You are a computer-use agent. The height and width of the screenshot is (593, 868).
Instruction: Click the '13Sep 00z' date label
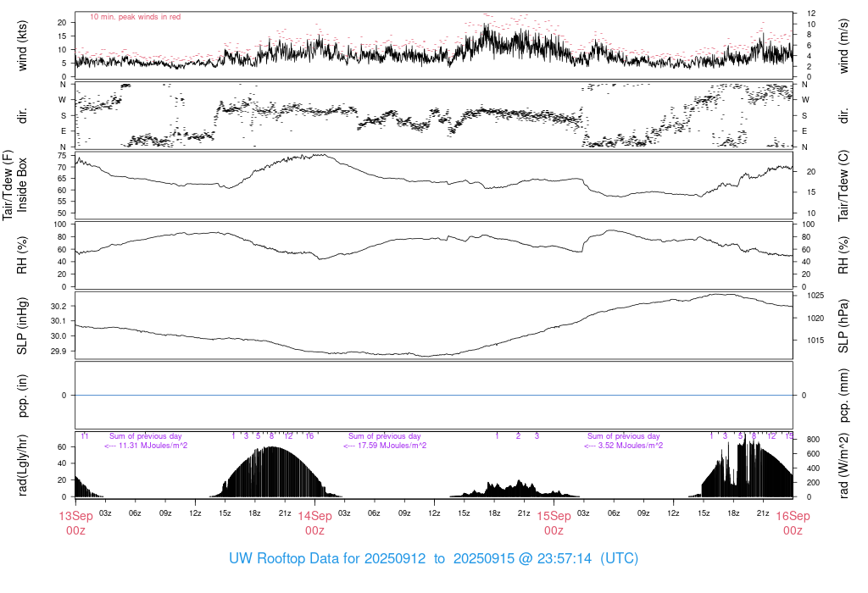pyautogui.click(x=75, y=524)
